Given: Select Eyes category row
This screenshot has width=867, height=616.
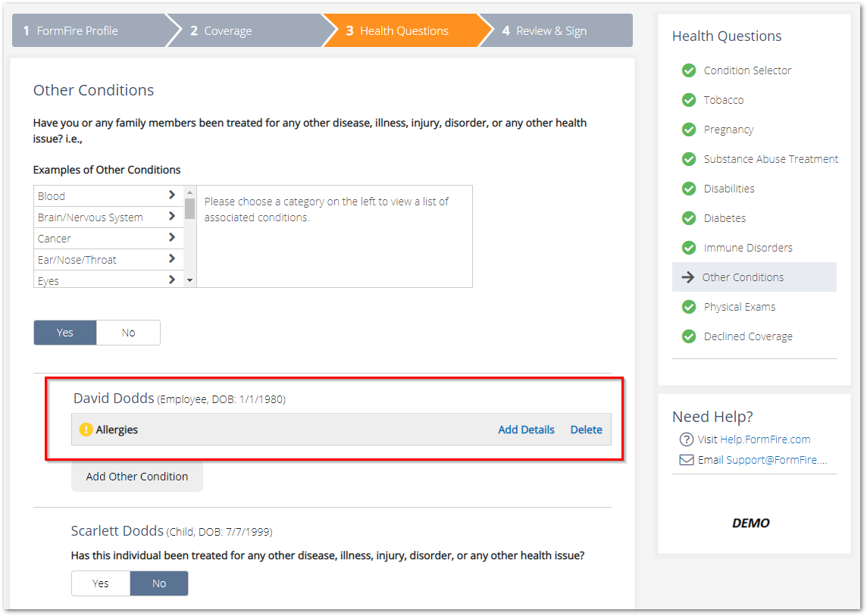Looking at the screenshot, I should [108, 280].
